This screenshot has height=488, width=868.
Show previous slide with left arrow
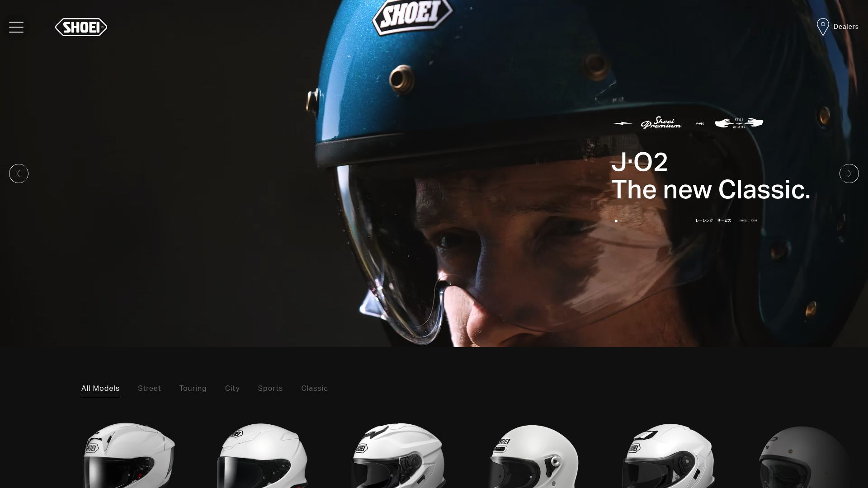[19, 174]
